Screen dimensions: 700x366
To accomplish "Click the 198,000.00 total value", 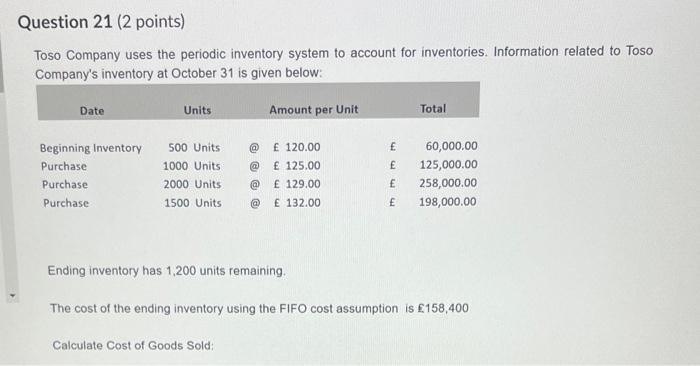I will click(x=447, y=202).
